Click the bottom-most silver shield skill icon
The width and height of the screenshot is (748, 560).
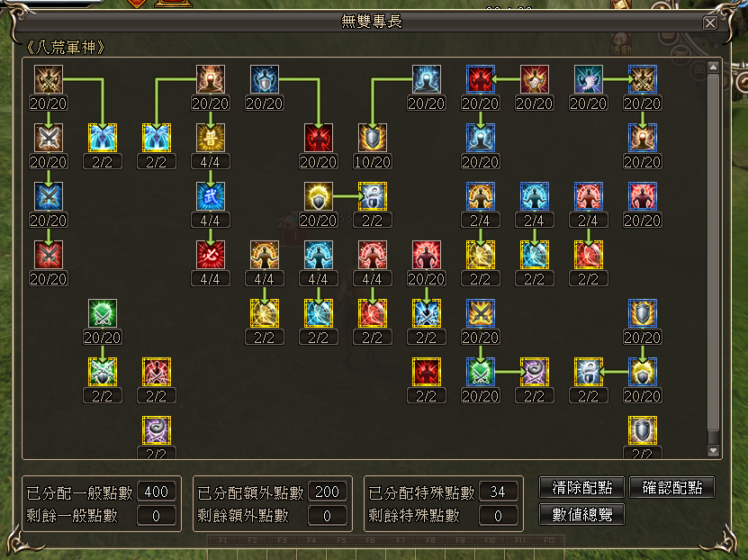coord(642,429)
